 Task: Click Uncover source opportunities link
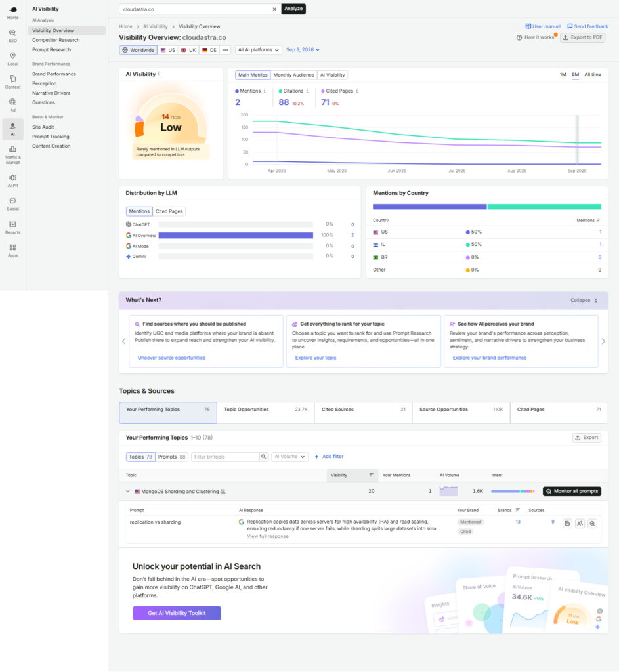click(171, 358)
